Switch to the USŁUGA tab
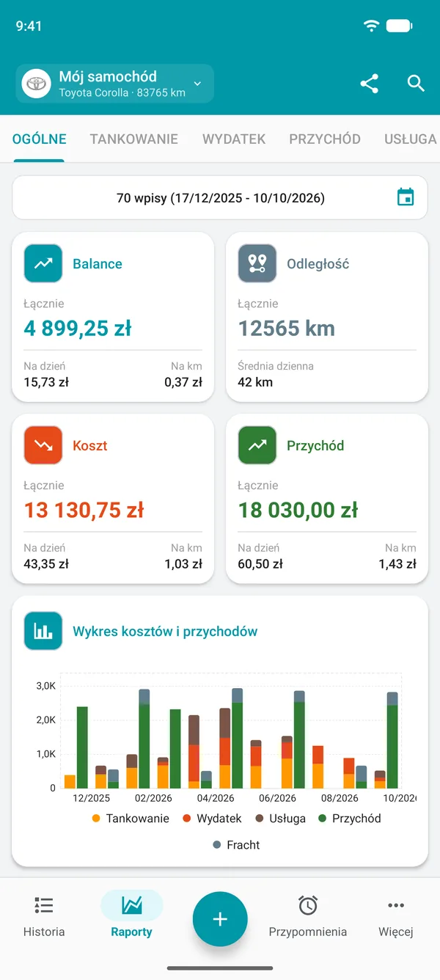Screen dimensions: 440x980 411,139
